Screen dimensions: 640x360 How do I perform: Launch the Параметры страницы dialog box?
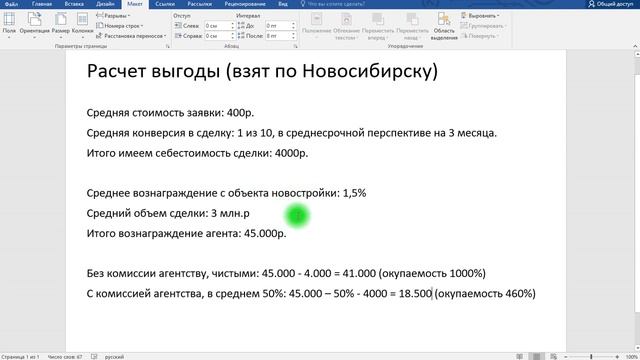[167, 47]
